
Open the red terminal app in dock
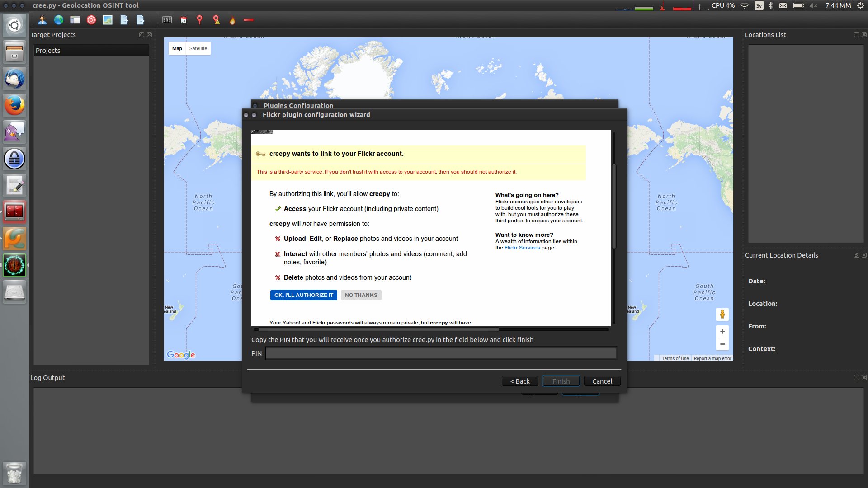(x=14, y=212)
